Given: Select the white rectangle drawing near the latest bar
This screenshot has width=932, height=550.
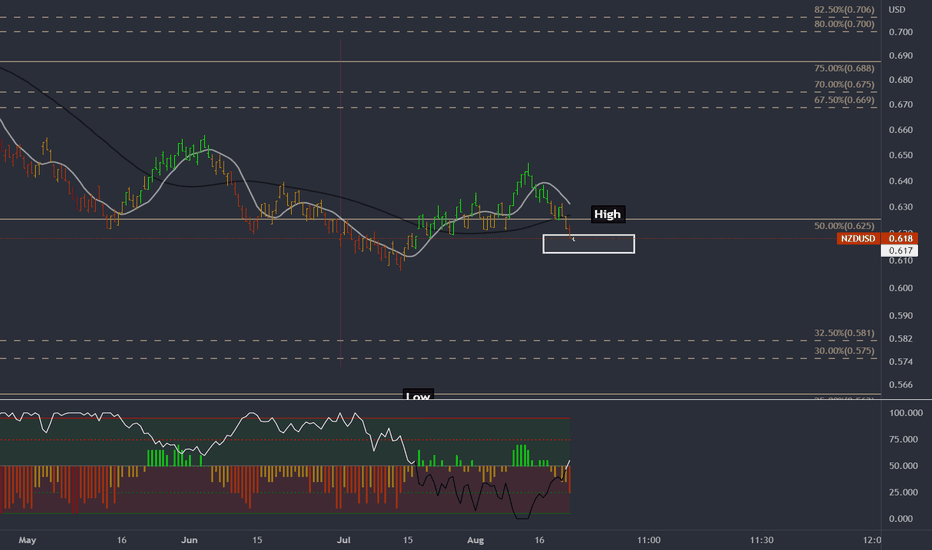Looking at the screenshot, I should pyautogui.click(x=588, y=244).
